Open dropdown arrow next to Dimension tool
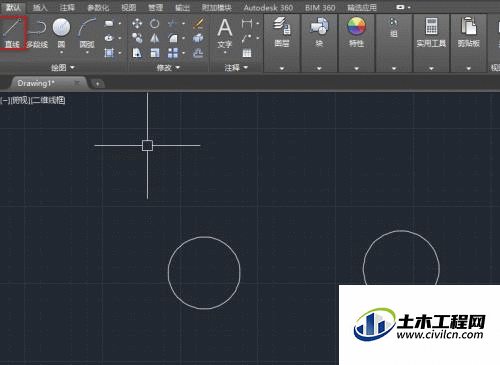The image size is (500, 365). coord(258,23)
